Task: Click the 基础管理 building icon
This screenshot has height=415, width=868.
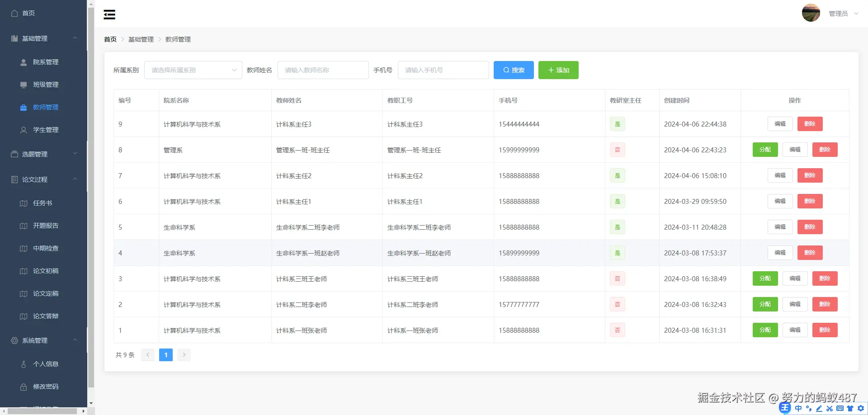Action: click(14, 38)
